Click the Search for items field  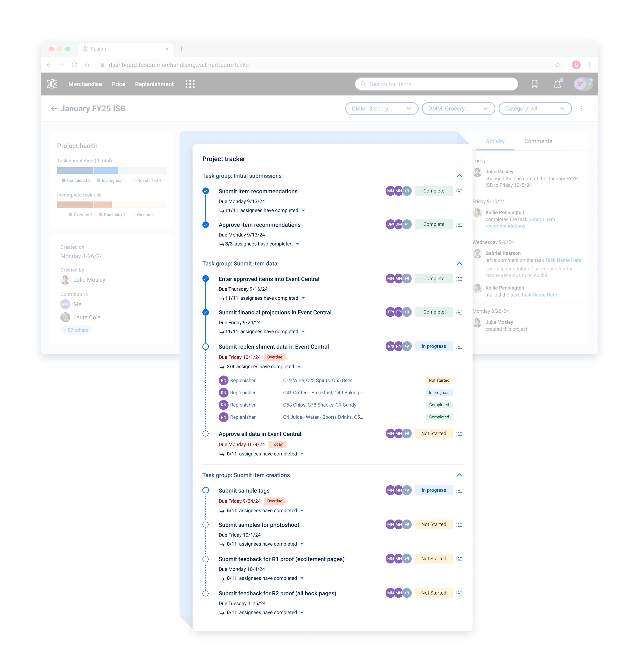point(436,84)
